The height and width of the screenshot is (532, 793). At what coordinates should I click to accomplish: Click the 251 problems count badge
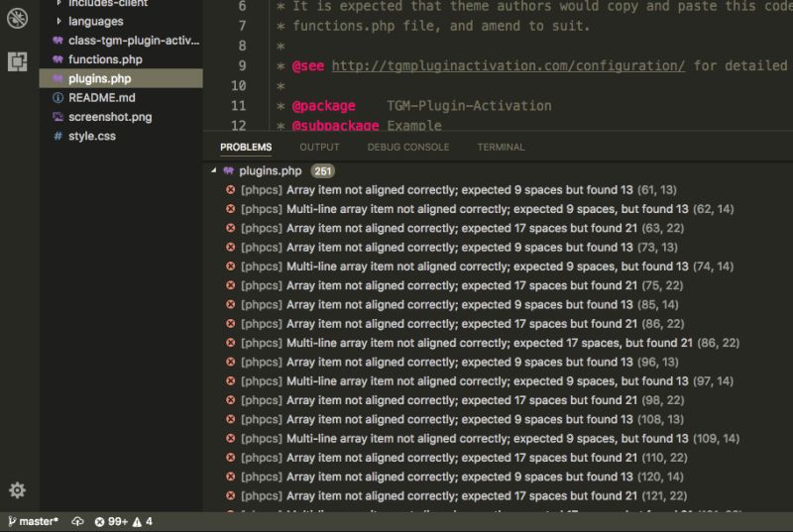pos(323,170)
